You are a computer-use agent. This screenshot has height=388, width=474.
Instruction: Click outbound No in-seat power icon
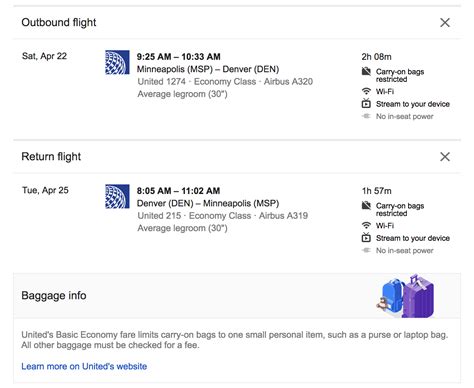tap(366, 116)
